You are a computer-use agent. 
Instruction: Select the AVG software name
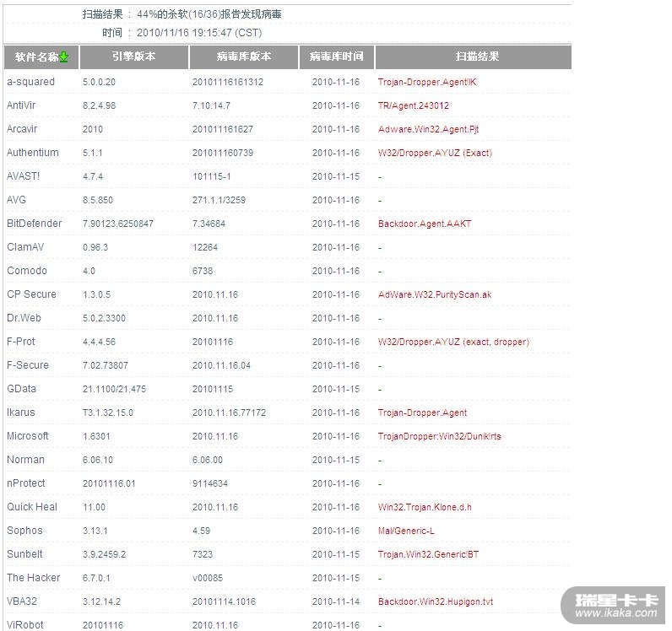16,200
